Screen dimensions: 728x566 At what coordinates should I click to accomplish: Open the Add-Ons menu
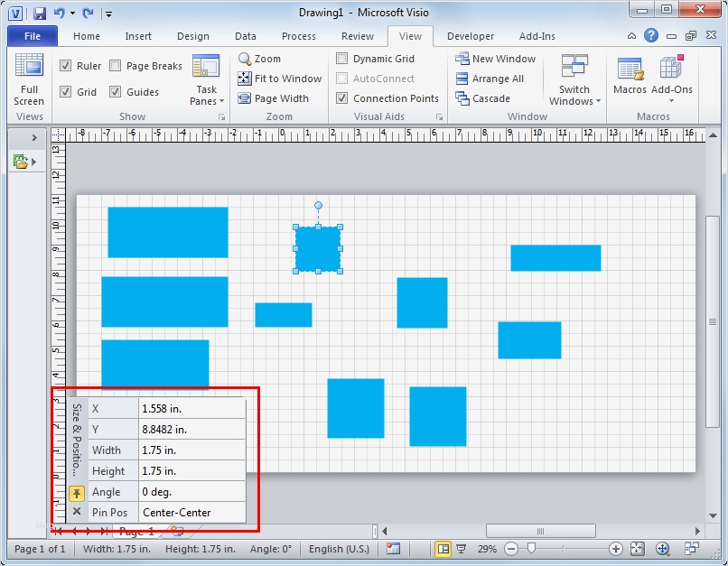point(671,79)
